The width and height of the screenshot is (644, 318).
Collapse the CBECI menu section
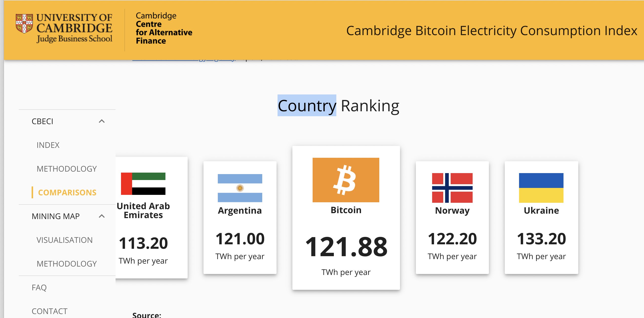pyautogui.click(x=101, y=121)
